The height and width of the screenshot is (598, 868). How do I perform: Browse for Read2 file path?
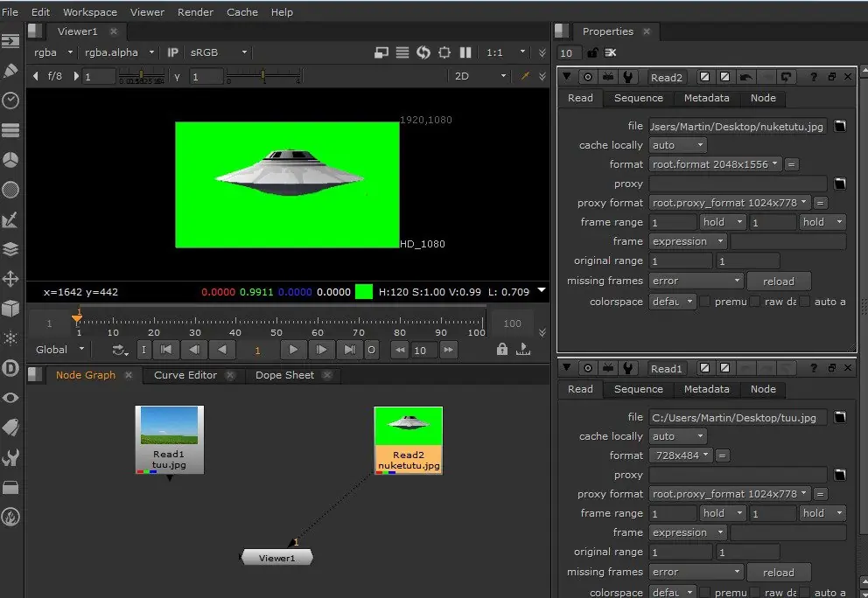(x=840, y=126)
